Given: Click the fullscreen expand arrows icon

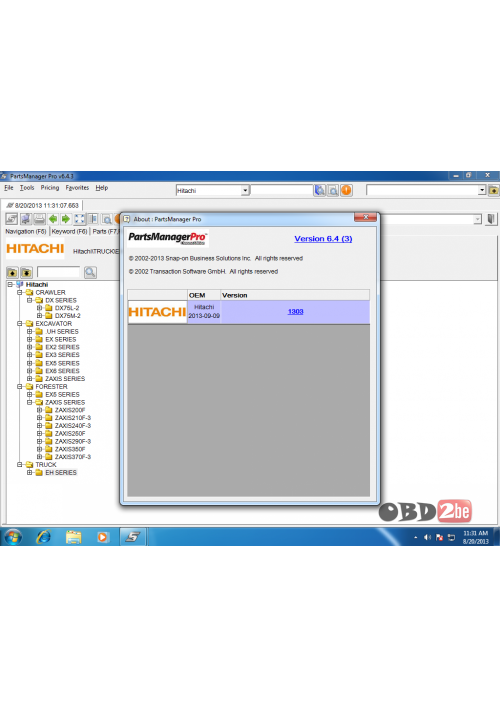Looking at the screenshot, I should (x=80, y=219).
